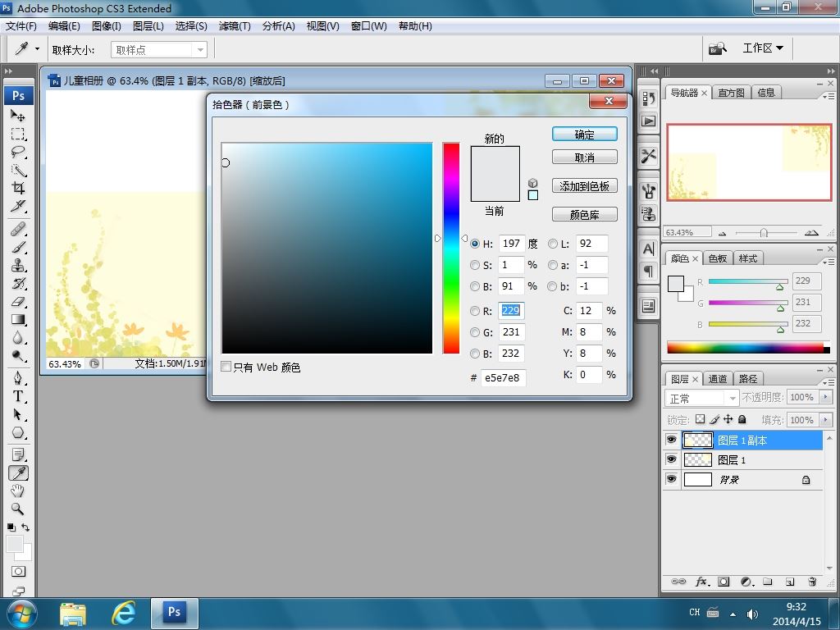Open Internet Explorer from the taskbar

(123, 612)
